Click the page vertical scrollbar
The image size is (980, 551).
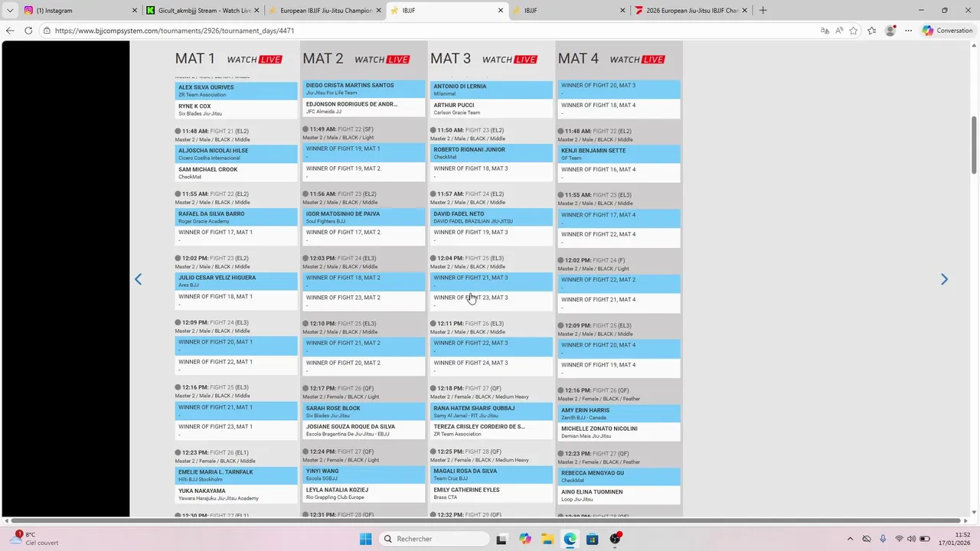(975, 145)
